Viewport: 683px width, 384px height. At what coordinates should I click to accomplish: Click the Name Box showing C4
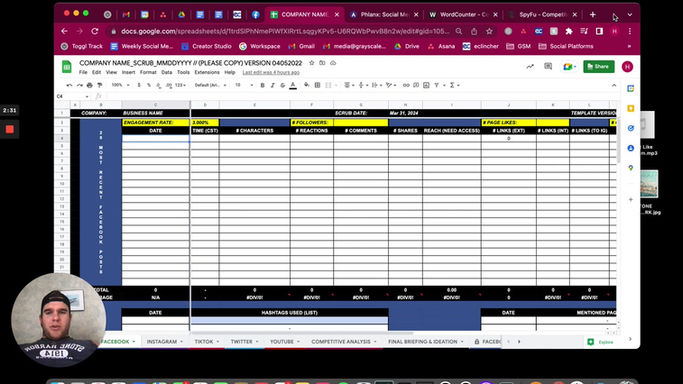(x=72, y=96)
